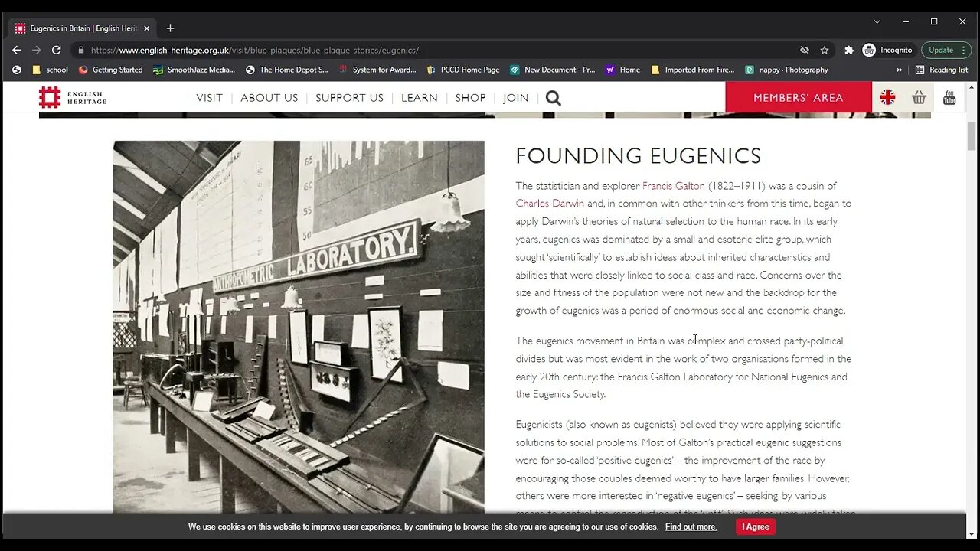This screenshot has width=980, height=551.
Task: Enter the MEMBERS' AREA
Action: click(x=799, y=97)
